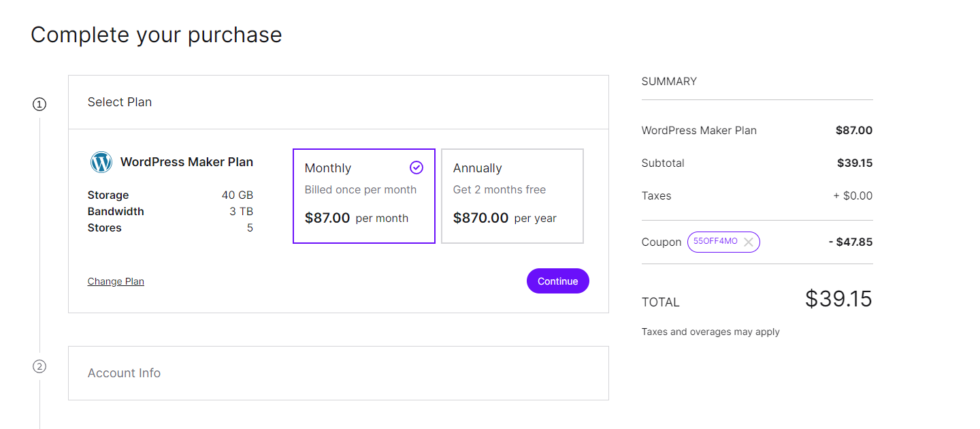980x429 pixels.
Task: Click the Get 2 months free text
Action: point(500,189)
